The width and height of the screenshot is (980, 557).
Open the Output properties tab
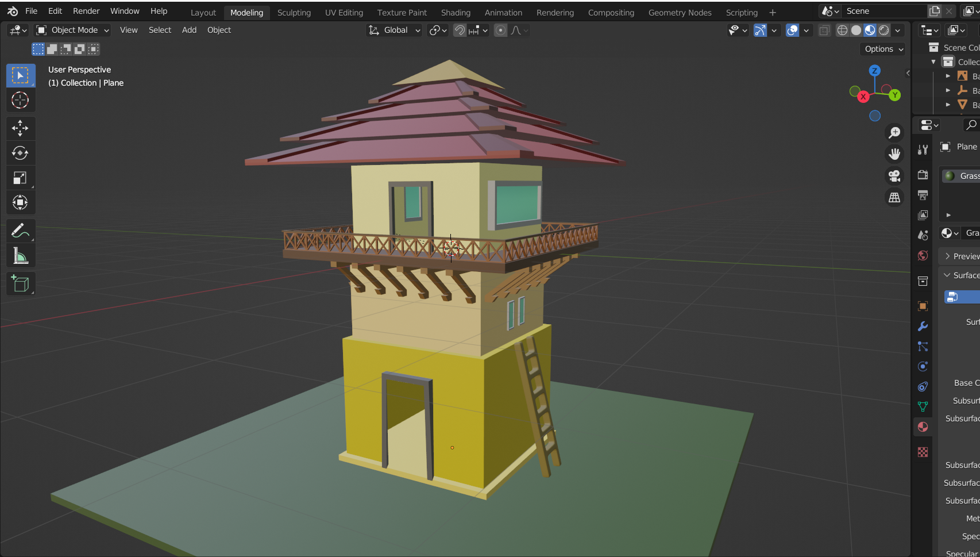[x=923, y=195]
